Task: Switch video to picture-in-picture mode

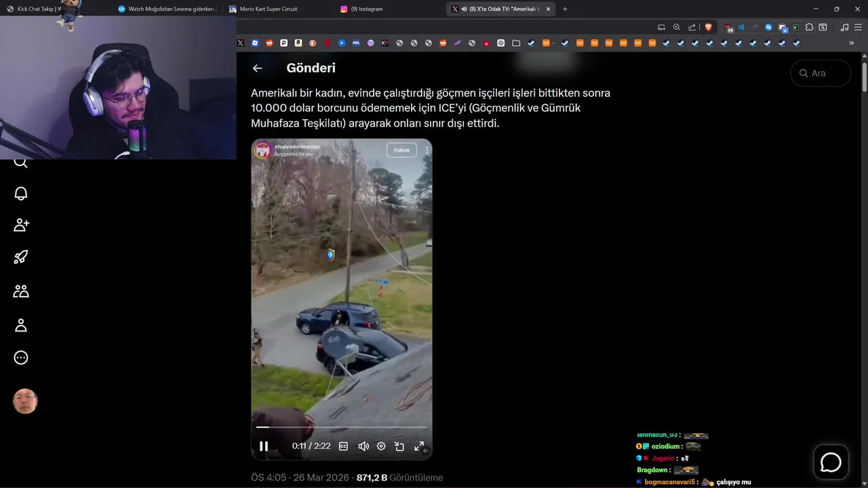Action: coord(399,446)
